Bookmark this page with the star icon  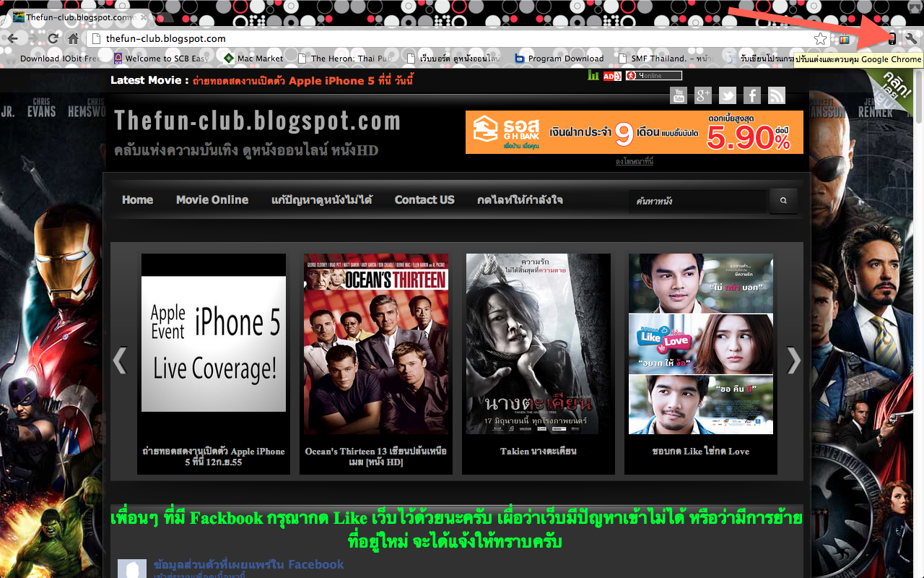click(821, 39)
